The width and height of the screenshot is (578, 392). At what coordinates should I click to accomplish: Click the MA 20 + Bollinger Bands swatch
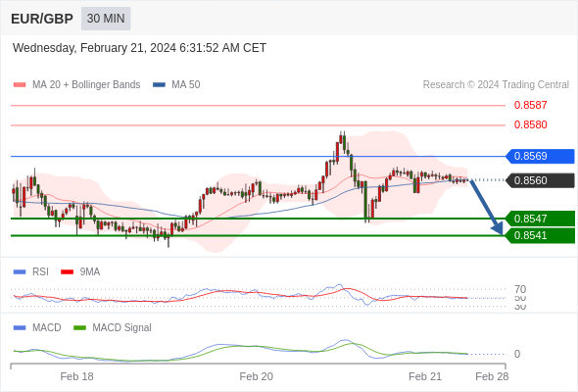(x=20, y=85)
